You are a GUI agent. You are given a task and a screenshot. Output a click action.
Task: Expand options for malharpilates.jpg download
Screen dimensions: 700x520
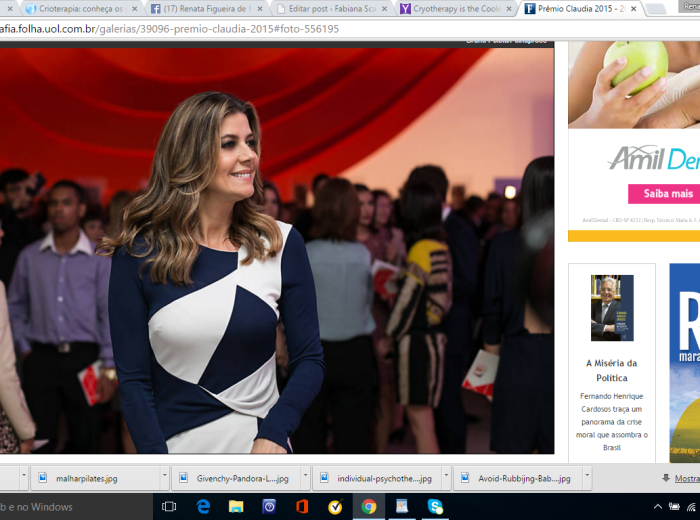coord(165,475)
